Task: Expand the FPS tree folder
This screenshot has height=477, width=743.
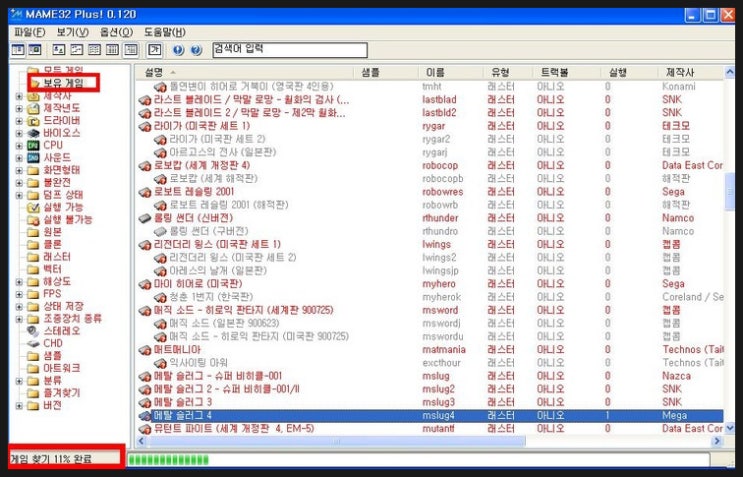Action: pyautogui.click(x=19, y=294)
